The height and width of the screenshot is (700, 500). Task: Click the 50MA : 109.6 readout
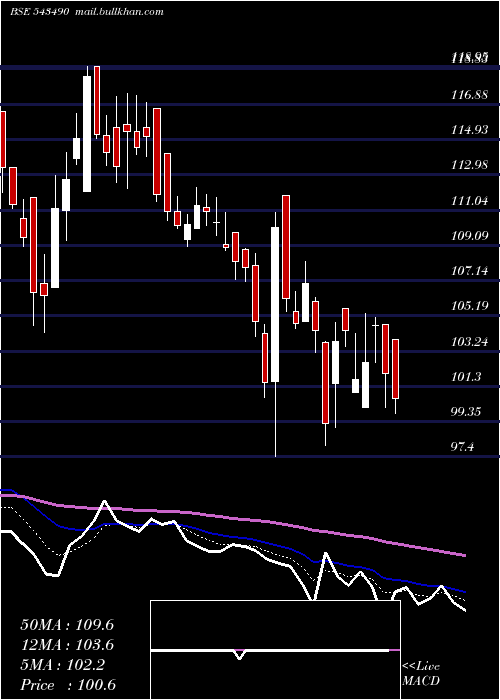pyautogui.click(x=67, y=625)
